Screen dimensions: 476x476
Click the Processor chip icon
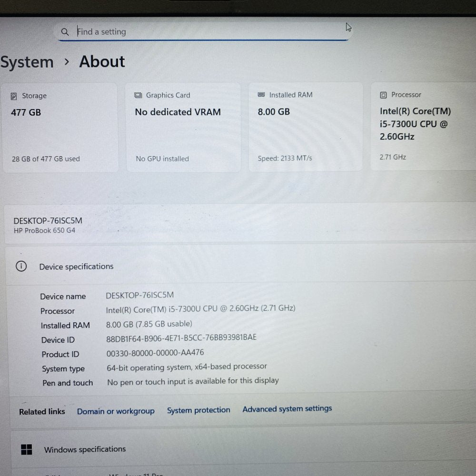[385, 95]
